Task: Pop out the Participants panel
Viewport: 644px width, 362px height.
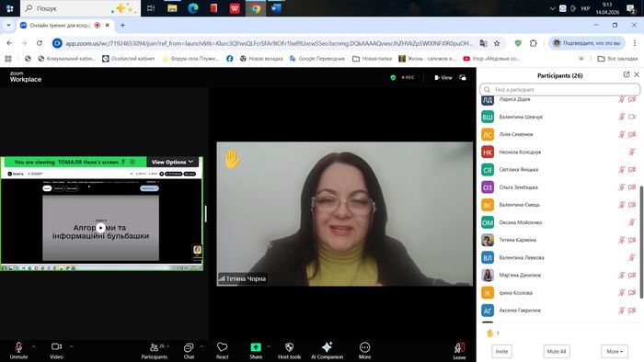Action: (x=627, y=74)
